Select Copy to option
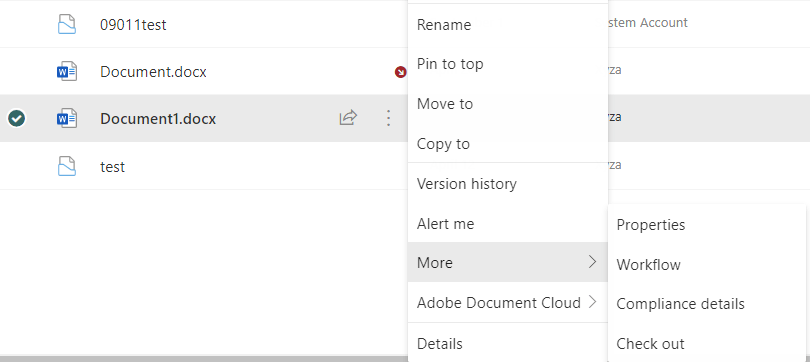Screen dimensions: 810x362 pyautogui.click(x=507, y=143)
